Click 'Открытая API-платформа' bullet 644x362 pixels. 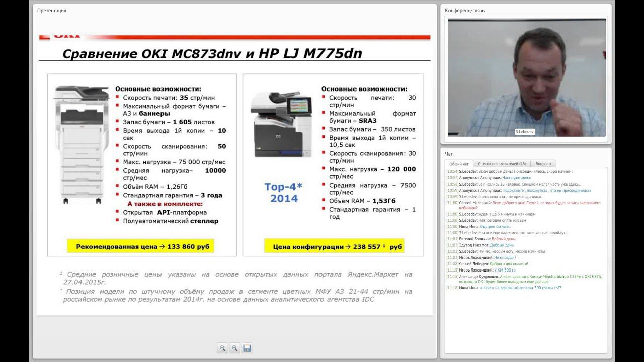click(x=165, y=212)
